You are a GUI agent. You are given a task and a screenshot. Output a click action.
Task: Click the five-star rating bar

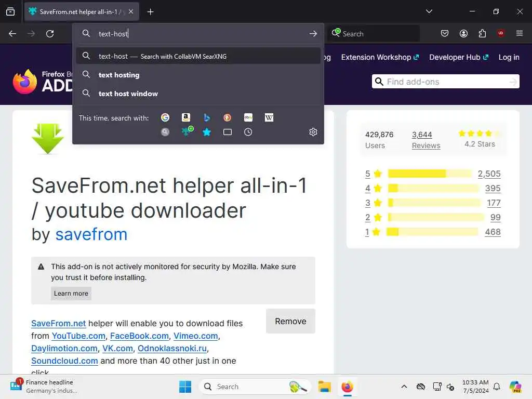click(x=430, y=174)
